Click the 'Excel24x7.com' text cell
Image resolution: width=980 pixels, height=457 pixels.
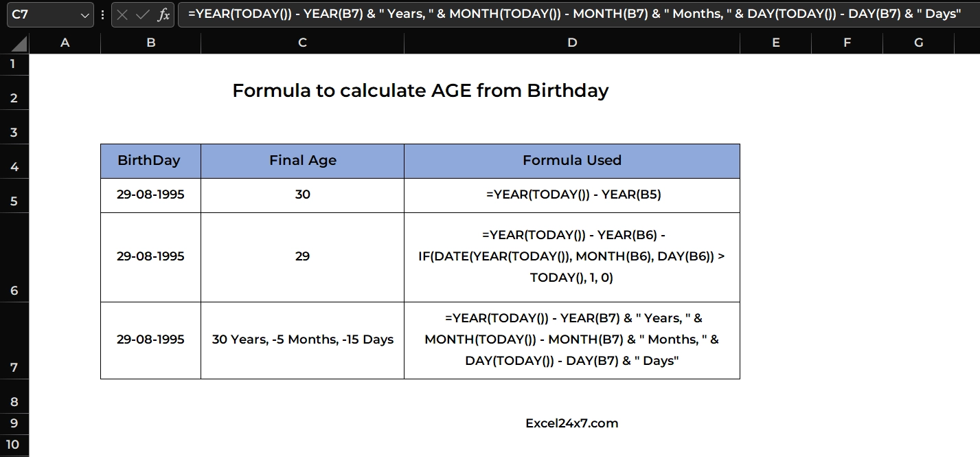[572, 423]
